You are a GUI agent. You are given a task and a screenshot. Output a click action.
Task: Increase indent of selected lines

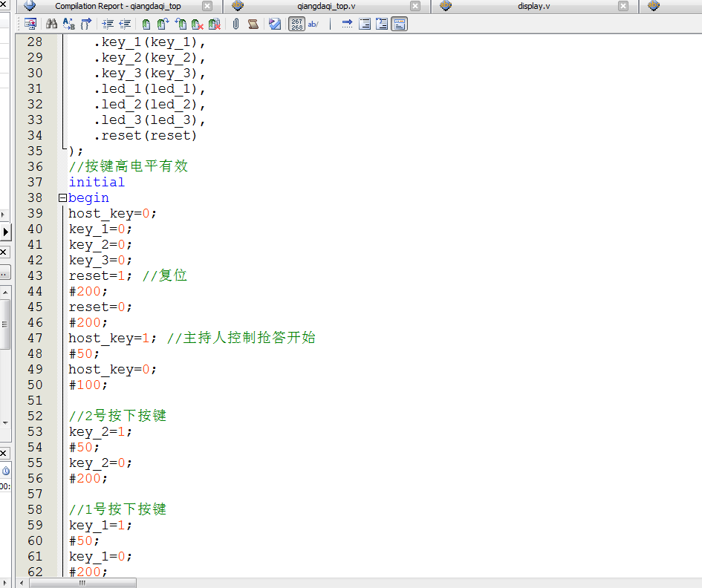click(108, 24)
